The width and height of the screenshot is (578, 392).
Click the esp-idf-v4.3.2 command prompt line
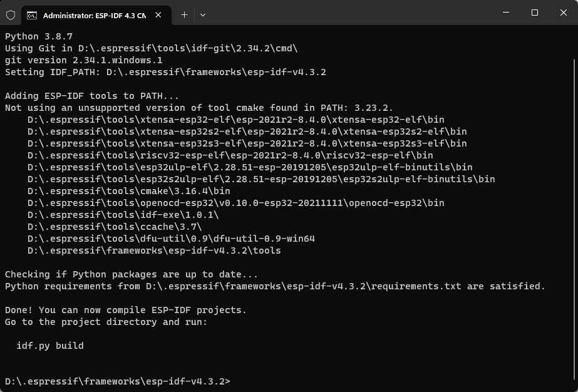118,381
